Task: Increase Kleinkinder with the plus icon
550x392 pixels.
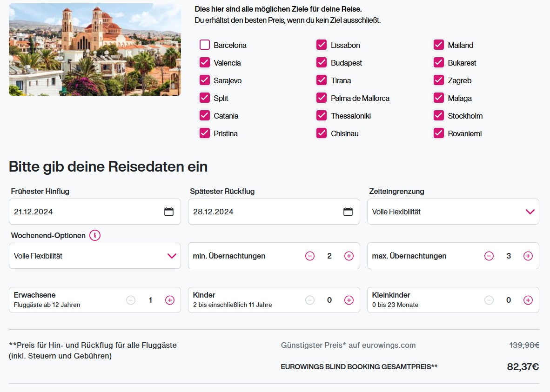Action: 528,300
